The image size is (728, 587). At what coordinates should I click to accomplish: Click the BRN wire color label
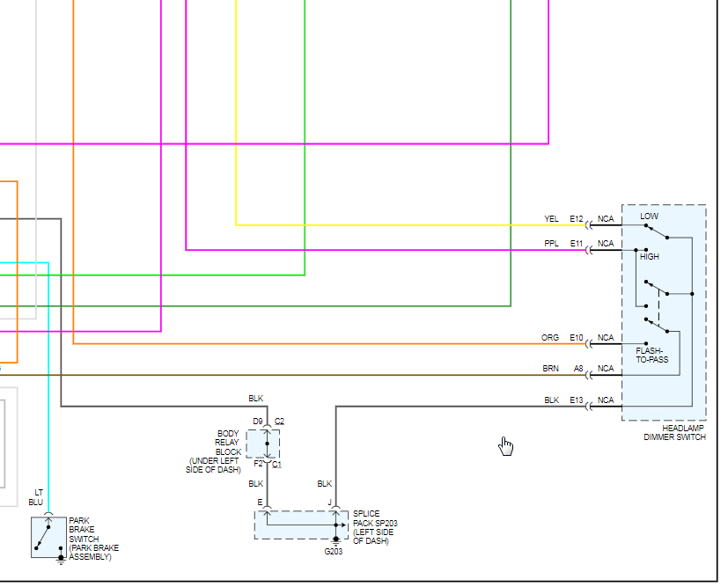pos(551,369)
